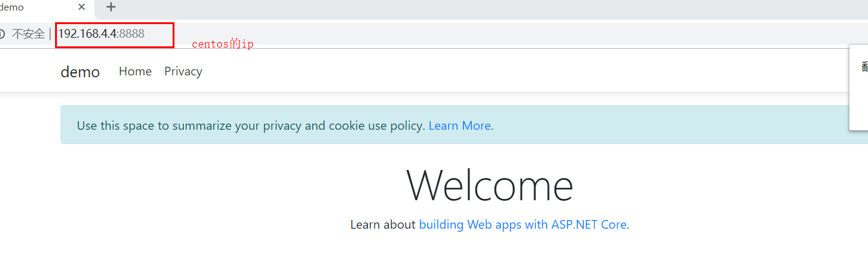868x254 pixels.
Task: Click blank address bar area right of URL
Action: click(495, 34)
